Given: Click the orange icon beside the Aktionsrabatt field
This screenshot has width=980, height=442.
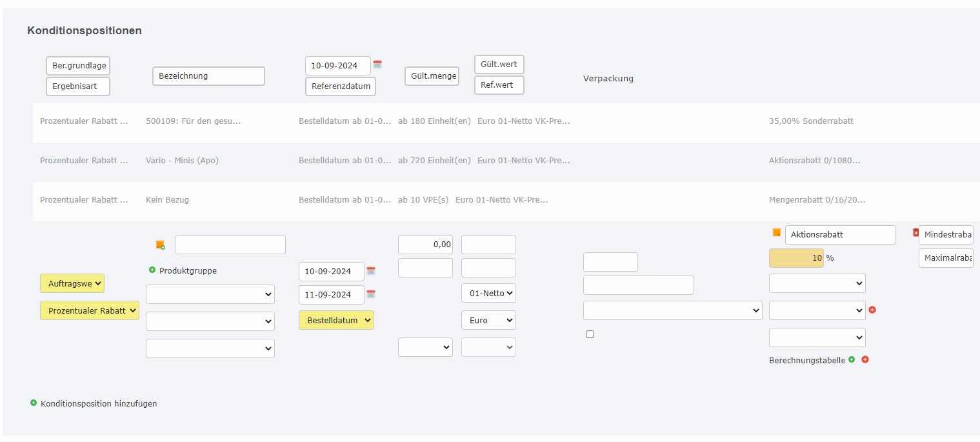Looking at the screenshot, I should pyautogui.click(x=777, y=233).
